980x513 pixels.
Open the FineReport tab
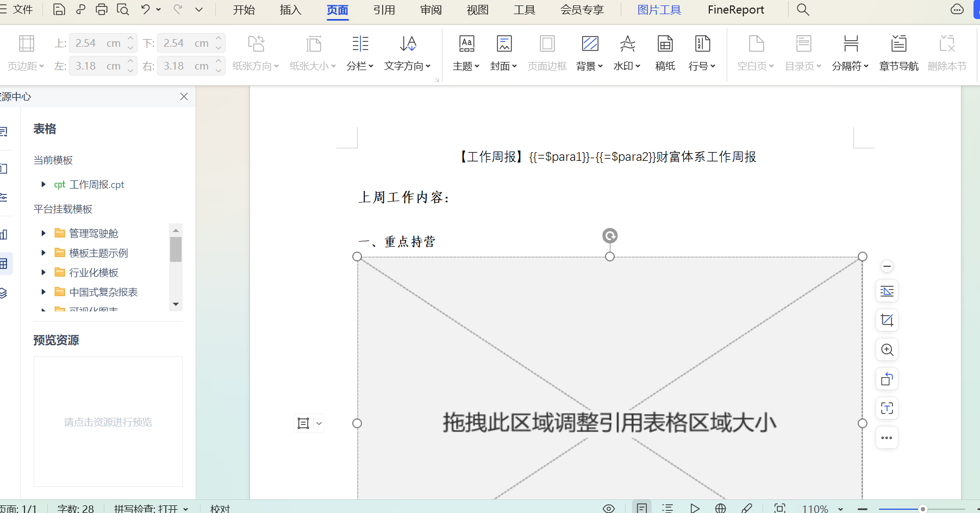coord(735,10)
